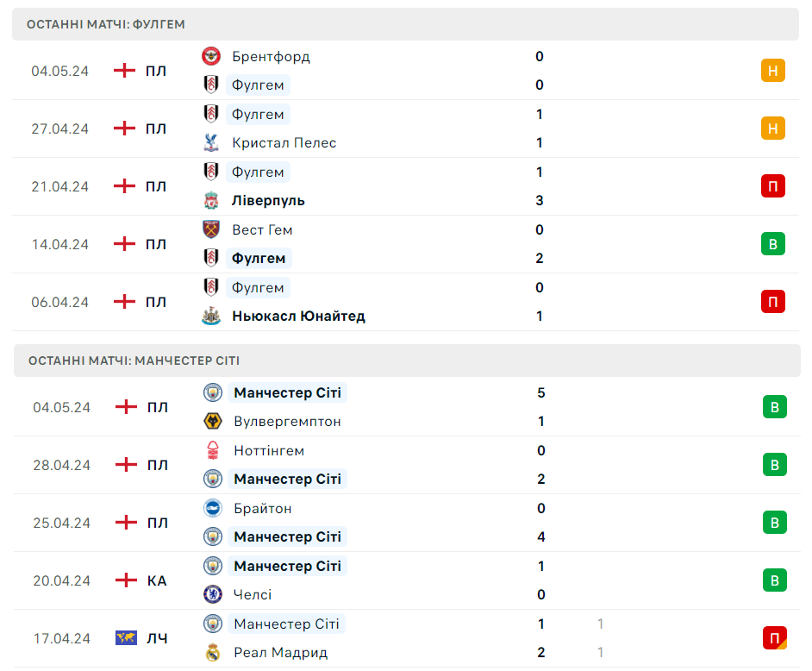Image resolution: width=812 pixels, height=671 pixels.
Task: Click П badge for Real Madrid match
Action: click(775, 638)
